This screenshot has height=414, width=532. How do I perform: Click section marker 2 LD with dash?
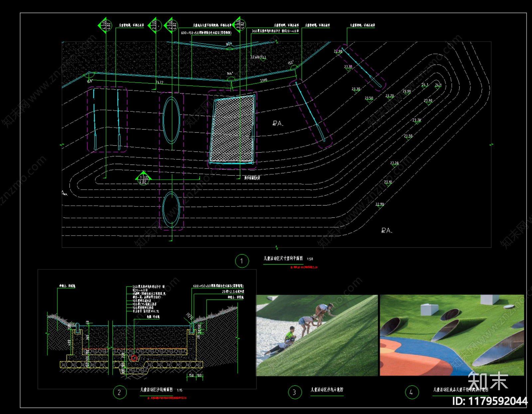coord(155,25)
